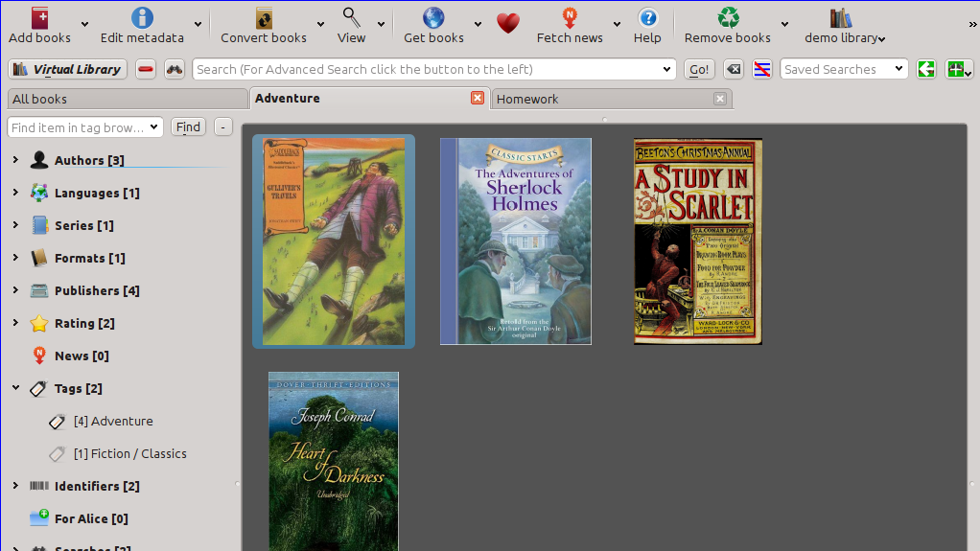
Task: Switch to the All books tab
Action: point(128,99)
